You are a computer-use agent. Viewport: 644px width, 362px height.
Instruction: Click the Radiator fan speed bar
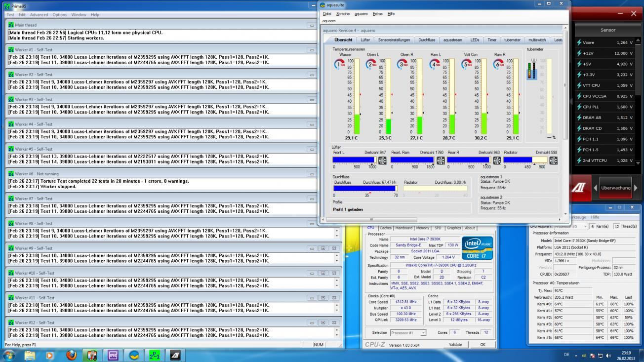point(525,160)
